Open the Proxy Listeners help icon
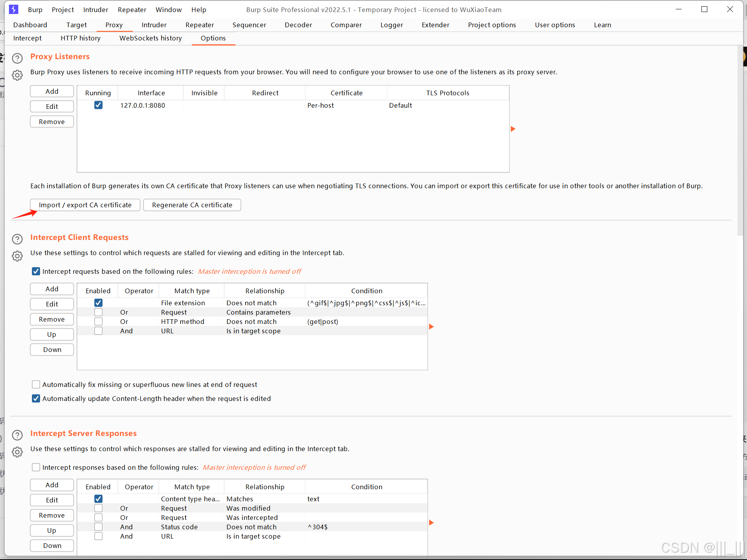 17,58
